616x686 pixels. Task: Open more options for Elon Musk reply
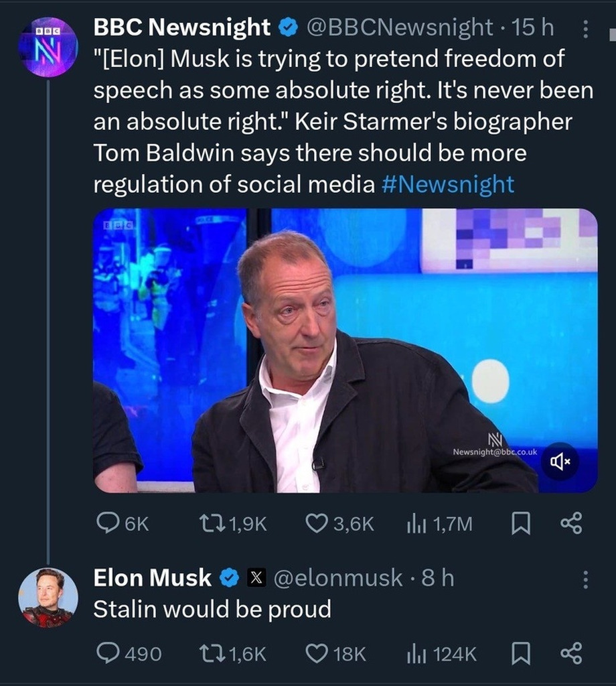pos(586,579)
